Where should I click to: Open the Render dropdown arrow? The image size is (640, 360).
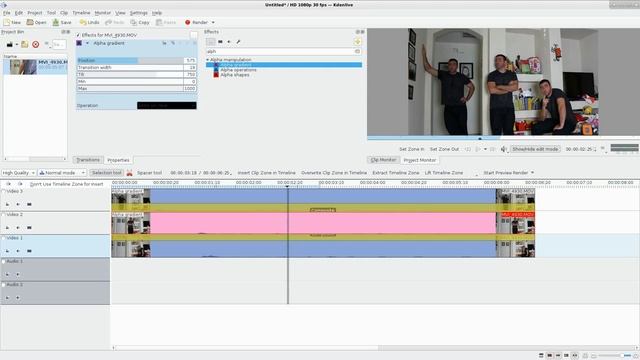[213, 22]
